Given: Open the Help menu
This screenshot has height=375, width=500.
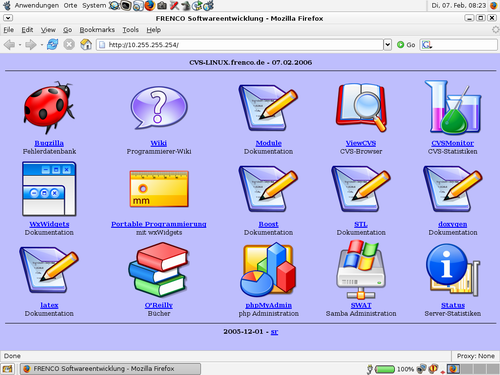Looking at the screenshot, I should point(154,30).
